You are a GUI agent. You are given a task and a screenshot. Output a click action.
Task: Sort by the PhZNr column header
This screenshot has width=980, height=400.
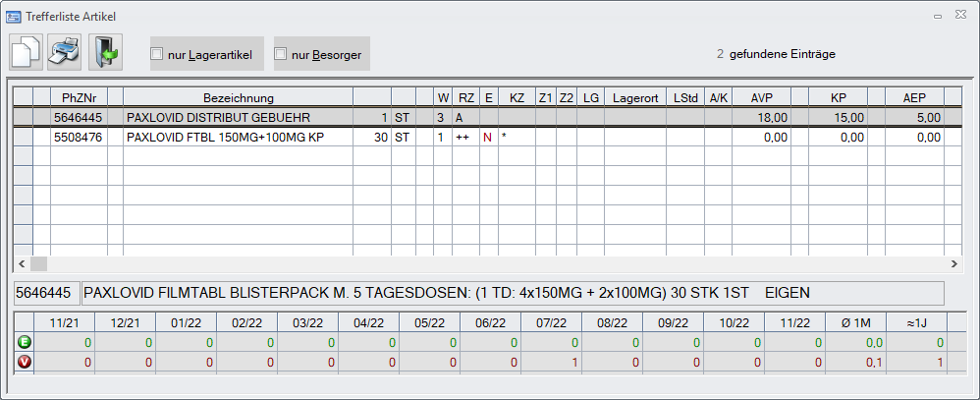[x=79, y=97]
